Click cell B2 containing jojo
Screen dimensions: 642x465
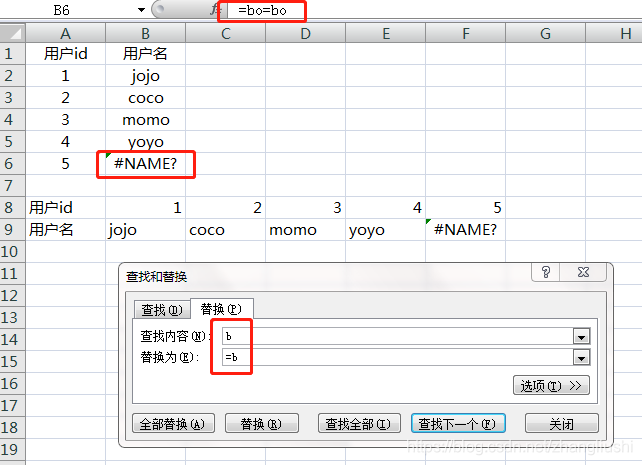(145, 76)
